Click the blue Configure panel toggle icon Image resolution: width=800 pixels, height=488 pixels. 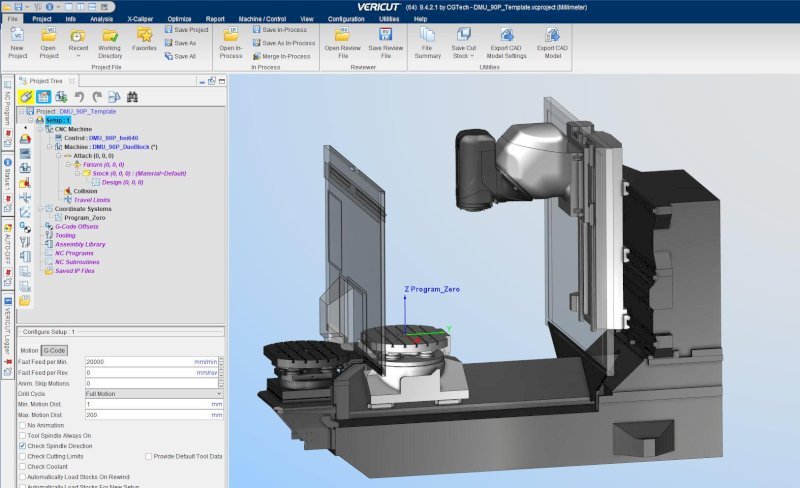(x=43, y=96)
